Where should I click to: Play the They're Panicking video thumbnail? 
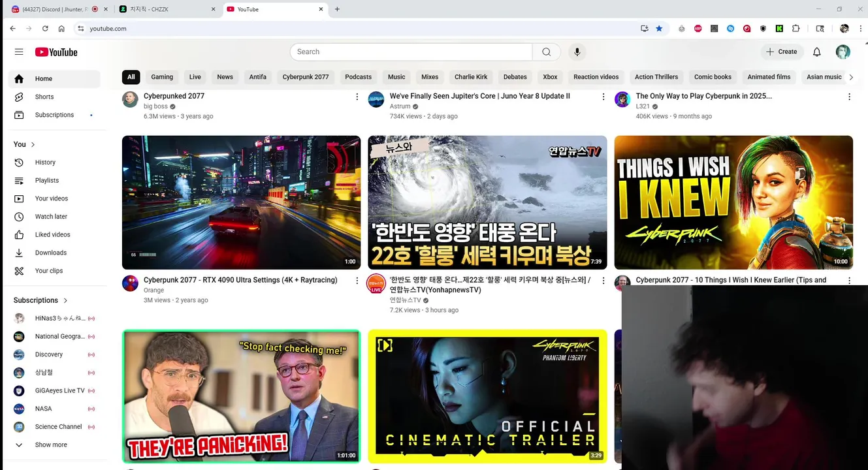(241, 396)
